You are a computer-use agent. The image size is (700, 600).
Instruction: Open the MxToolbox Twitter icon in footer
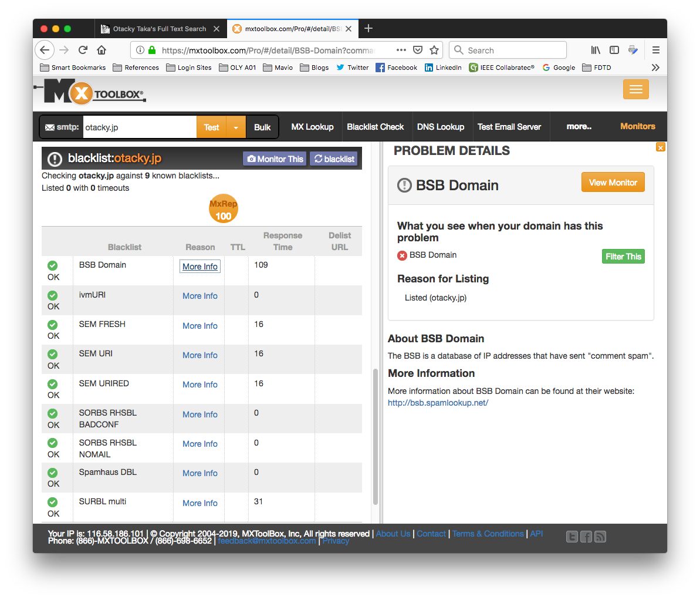(572, 537)
